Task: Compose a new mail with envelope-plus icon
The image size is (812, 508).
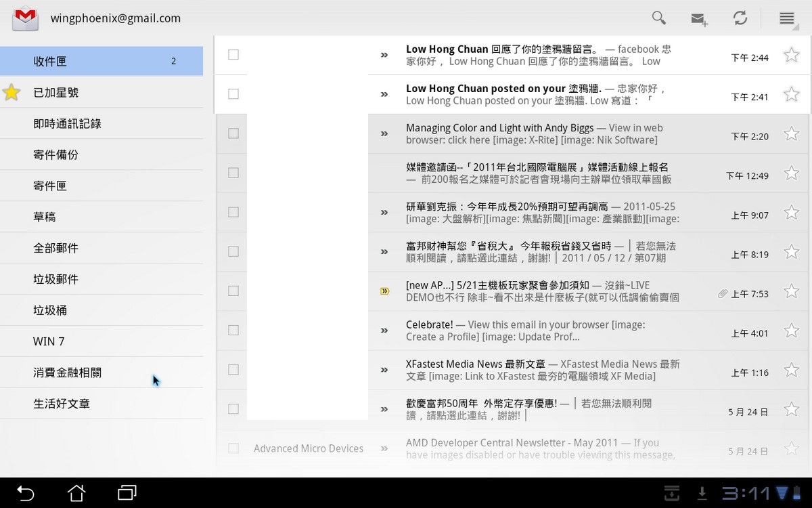Action: click(700, 19)
